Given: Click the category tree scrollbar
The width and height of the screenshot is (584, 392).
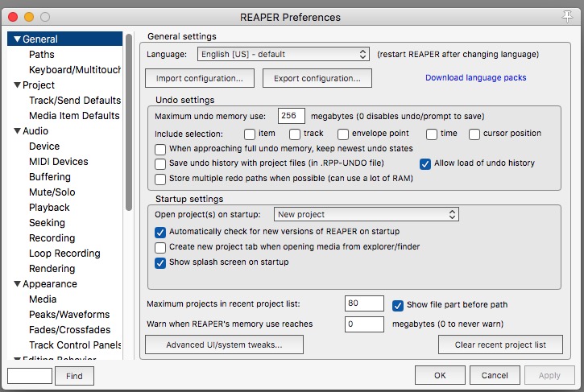Looking at the screenshot, I should (x=129, y=122).
